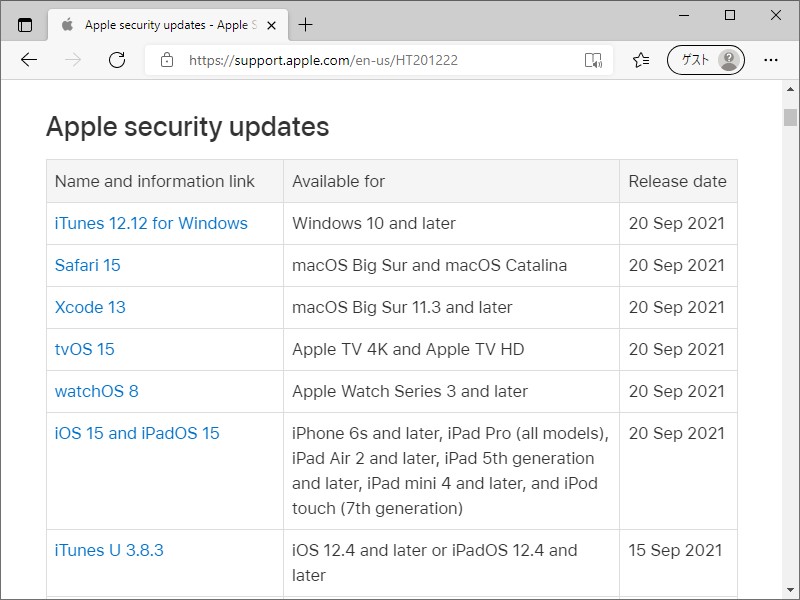Click the guest profile button
The height and width of the screenshot is (600, 800).
tap(706, 60)
